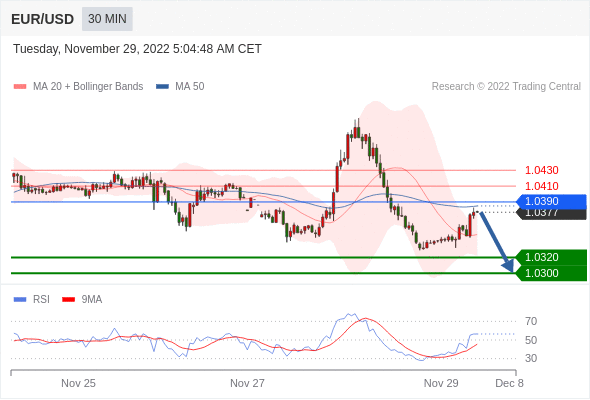Click the 'MA 20 + Bollinger Bands' legend label
The image size is (590, 400).
(88, 87)
